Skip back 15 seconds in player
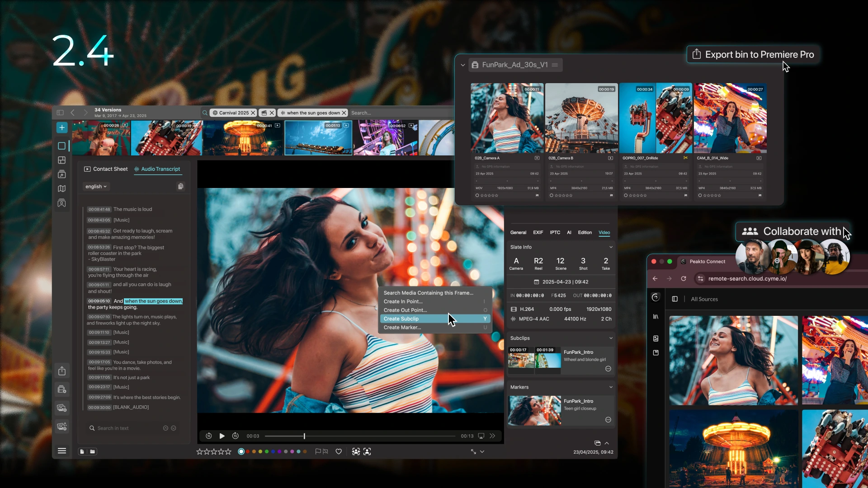Screen dimensions: 868x488 (208, 436)
